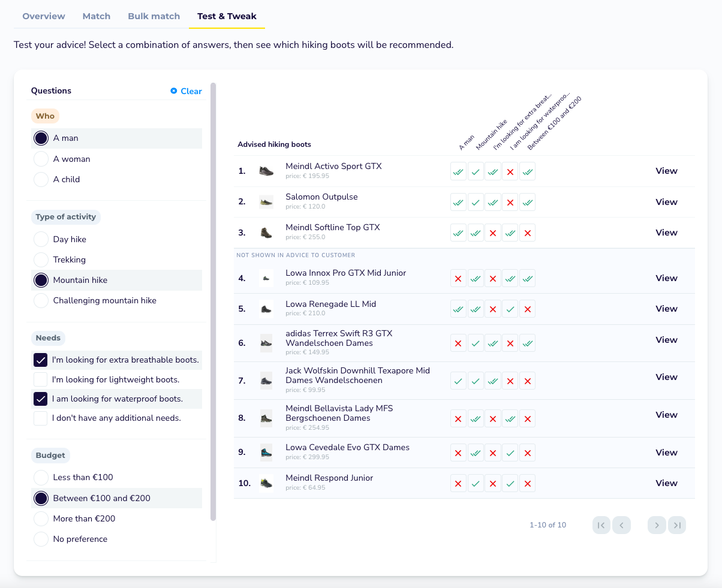This screenshot has width=722, height=588.
Task: Select 'Mountain hike' activity
Action: tap(116, 280)
